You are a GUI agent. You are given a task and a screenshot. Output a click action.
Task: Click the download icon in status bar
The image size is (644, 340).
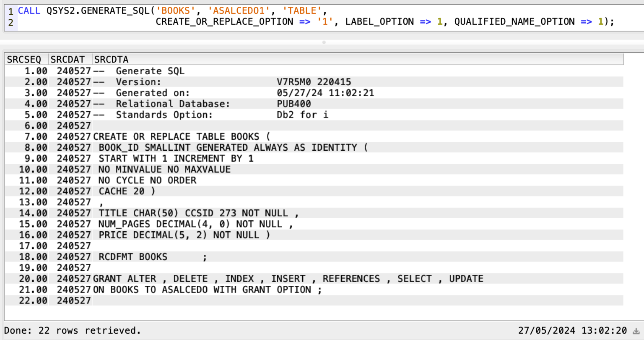pos(636,331)
